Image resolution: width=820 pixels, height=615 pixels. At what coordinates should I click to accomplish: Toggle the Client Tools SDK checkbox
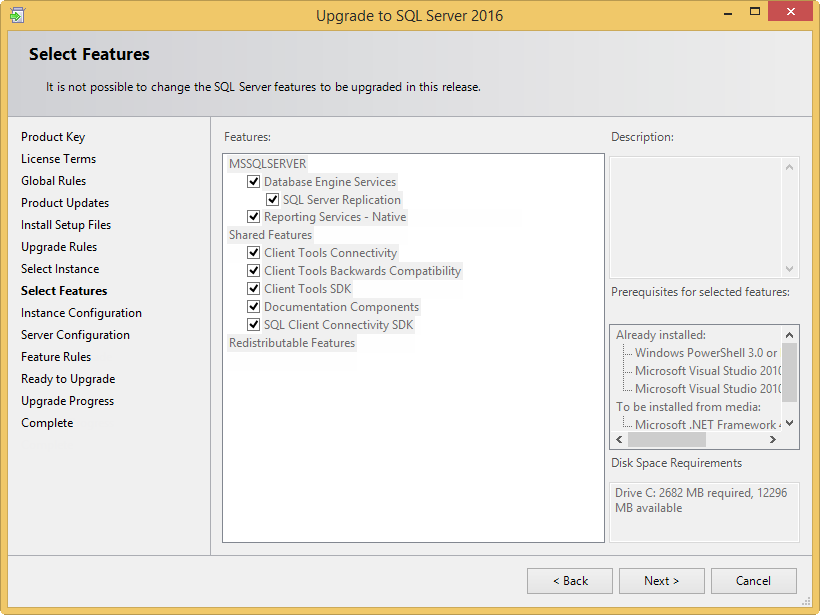click(x=254, y=289)
